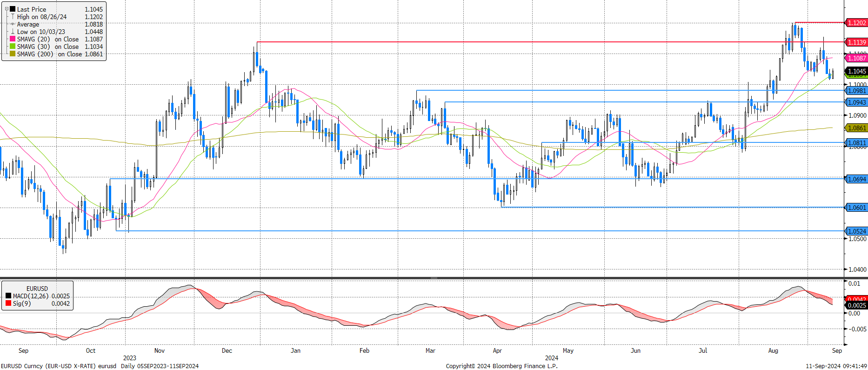Click the 11-Sep-2024 09:41:49 timestamp
Screen dimensions: 868x370
836,366
